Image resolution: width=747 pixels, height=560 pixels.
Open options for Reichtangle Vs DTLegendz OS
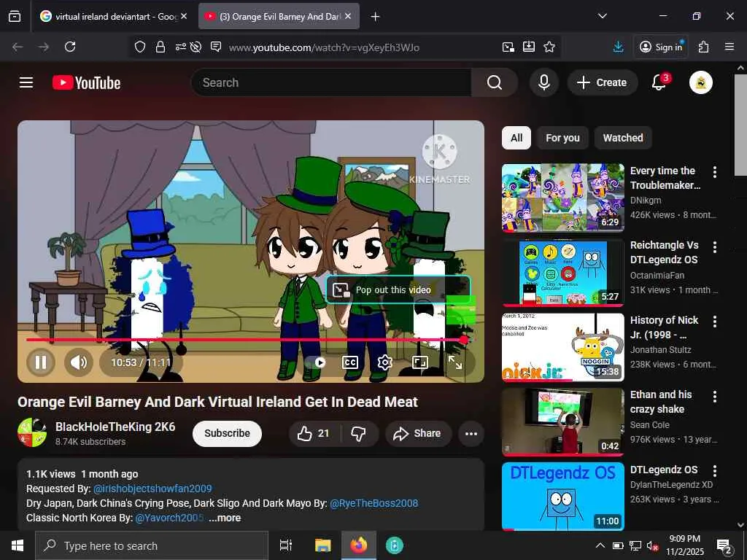[715, 246]
